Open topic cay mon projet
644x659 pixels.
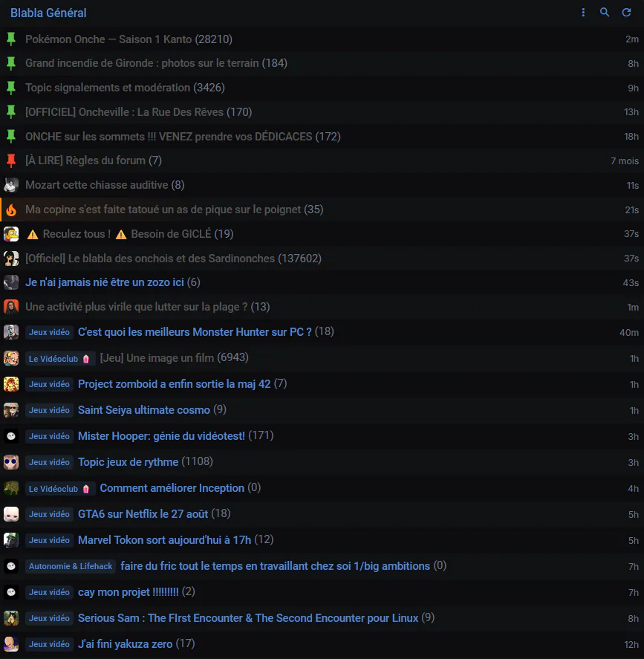click(x=128, y=591)
